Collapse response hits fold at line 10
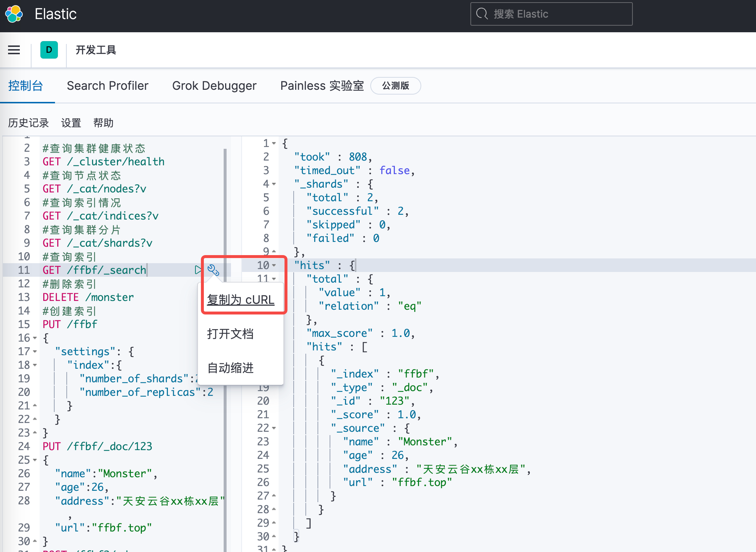756x552 pixels. 274,265
